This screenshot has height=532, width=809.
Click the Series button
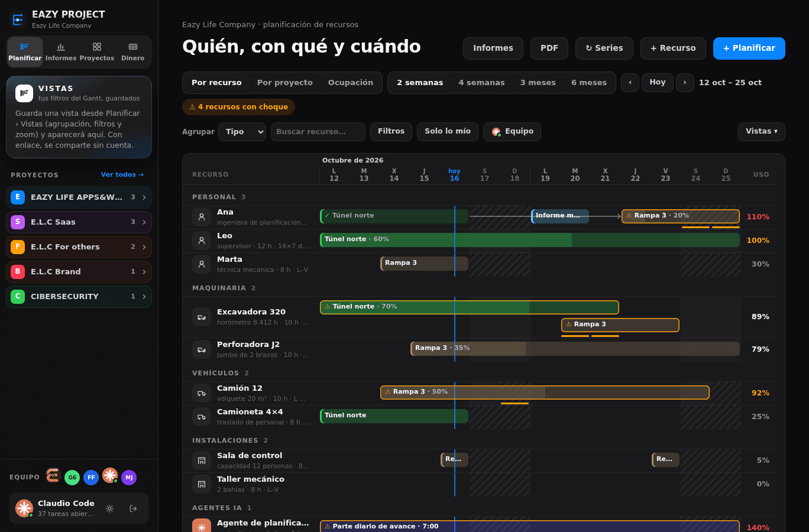pos(604,48)
